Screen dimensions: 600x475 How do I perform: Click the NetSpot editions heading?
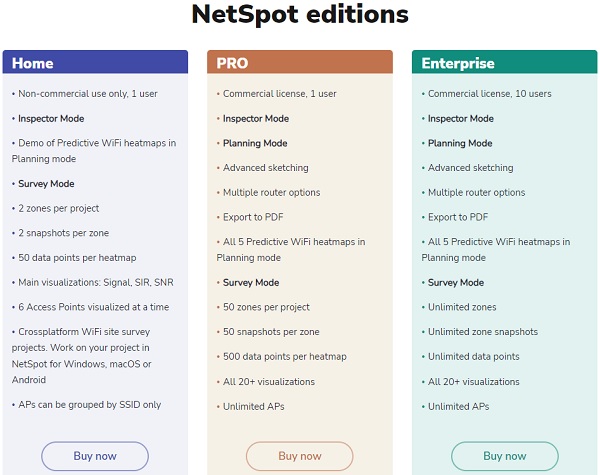coord(300,15)
